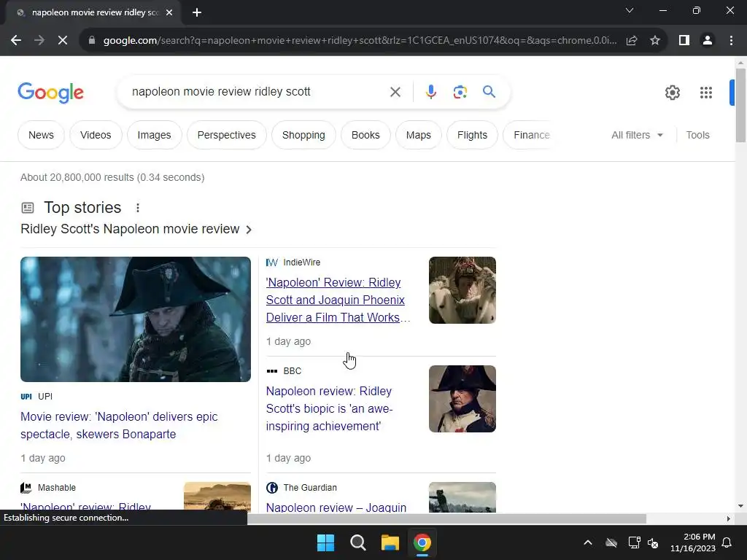Start voice search with microphone

coord(431,92)
